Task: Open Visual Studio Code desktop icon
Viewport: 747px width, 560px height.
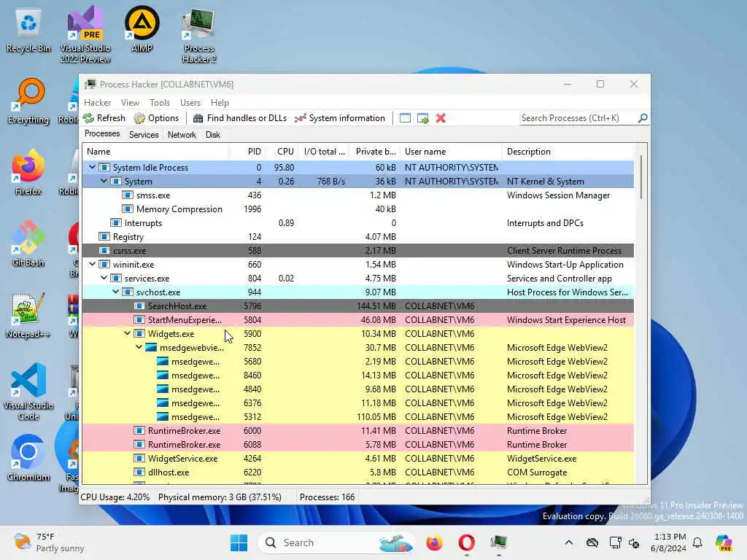Action: pos(28,392)
